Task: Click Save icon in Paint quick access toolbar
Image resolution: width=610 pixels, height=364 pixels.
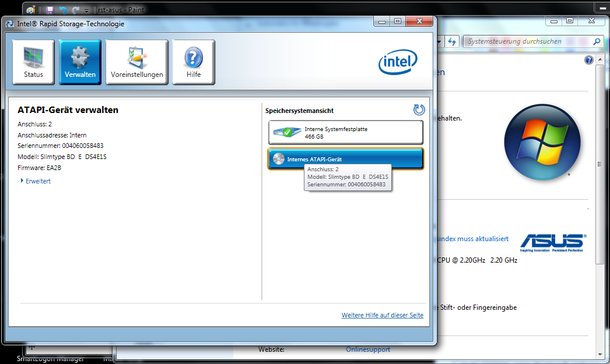Action: point(50,10)
